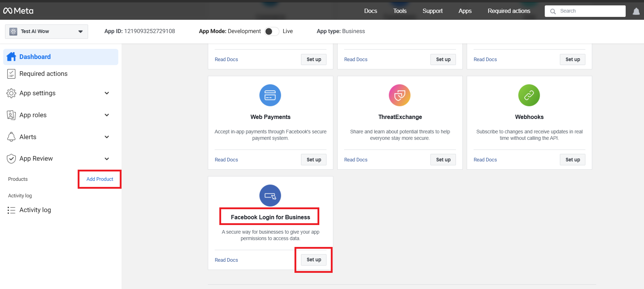
Task: Click Web Payments description text
Action: point(270,135)
